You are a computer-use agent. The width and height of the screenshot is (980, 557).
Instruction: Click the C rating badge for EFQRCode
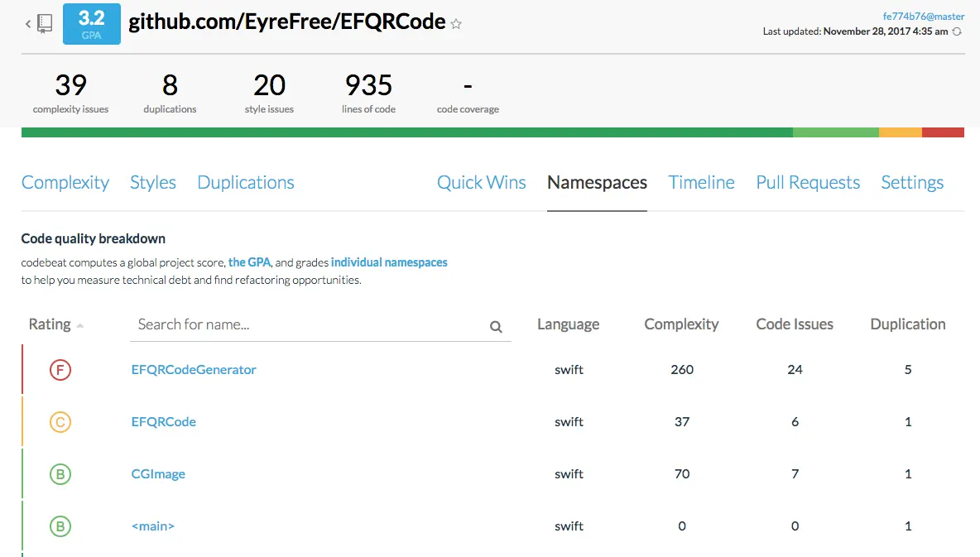pyautogui.click(x=60, y=422)
